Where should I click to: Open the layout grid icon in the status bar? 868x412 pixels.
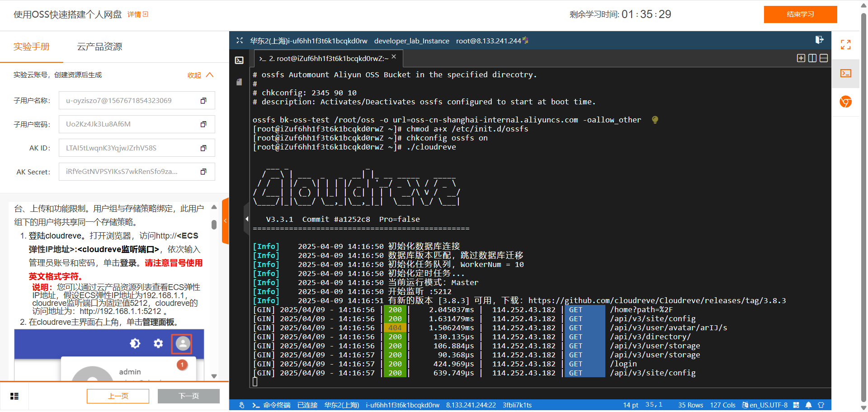pos(796,405)
